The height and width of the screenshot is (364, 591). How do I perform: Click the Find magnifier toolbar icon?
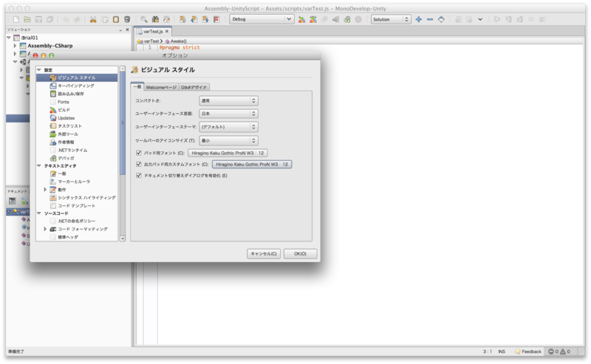[x=144, y=19]
